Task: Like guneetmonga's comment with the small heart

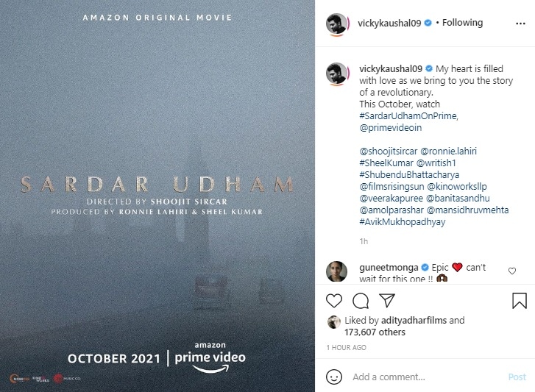Action: click(x=512, y=271)
